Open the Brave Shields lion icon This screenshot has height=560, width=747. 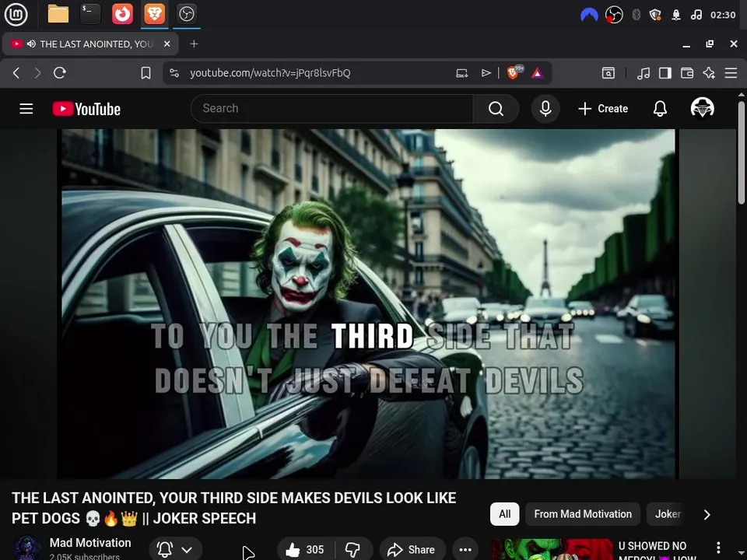click(514, 72)
